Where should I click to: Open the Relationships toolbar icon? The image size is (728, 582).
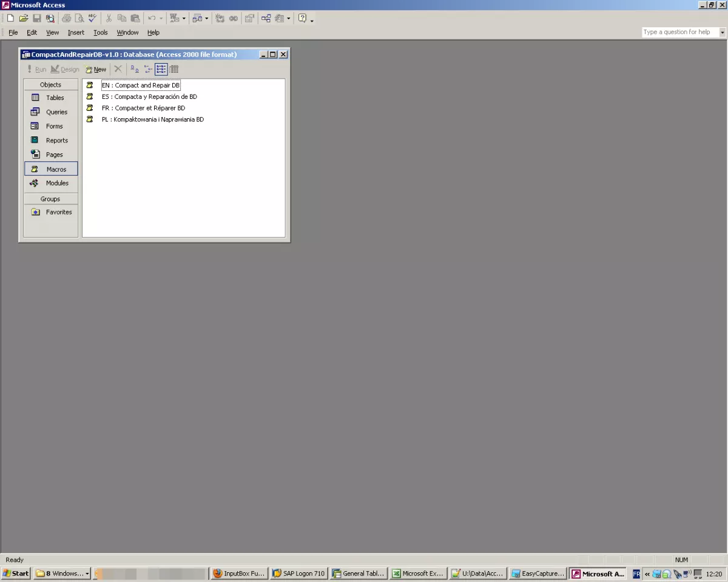tap(266, 18)
